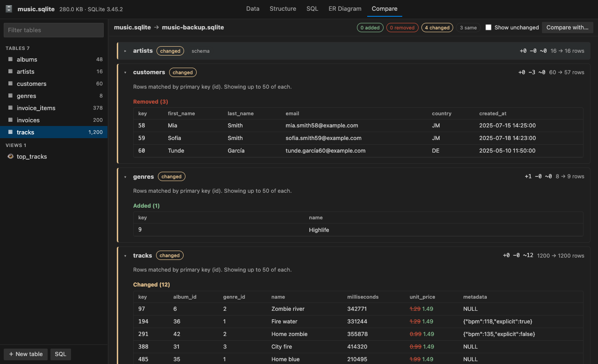Click the changed badge next to customers
598x364 pixels.
[x=183, y=72]
